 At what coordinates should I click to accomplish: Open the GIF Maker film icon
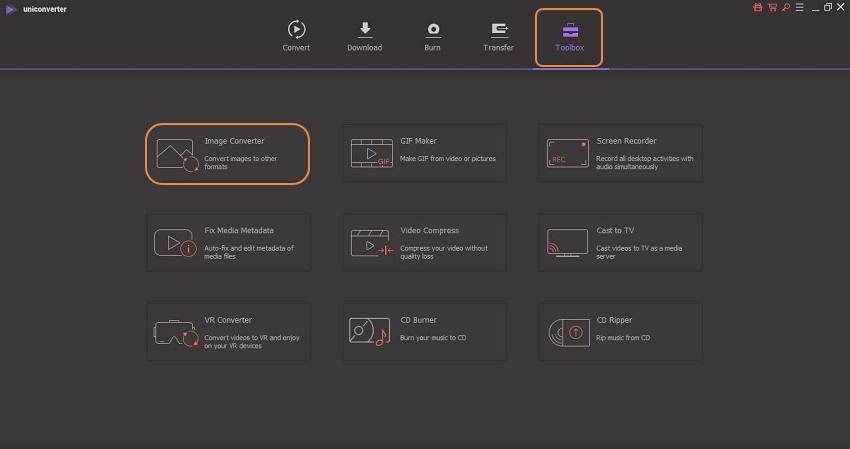[369, 153]
